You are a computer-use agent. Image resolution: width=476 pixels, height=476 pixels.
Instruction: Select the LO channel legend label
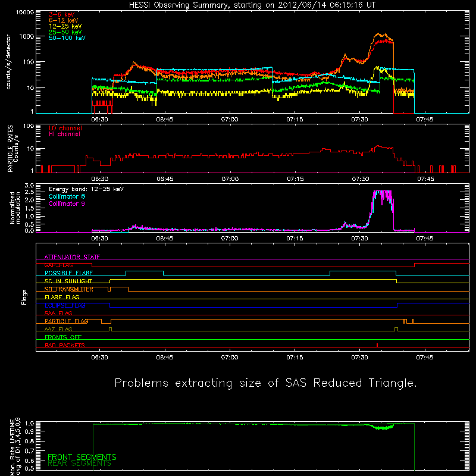[65, 128]
